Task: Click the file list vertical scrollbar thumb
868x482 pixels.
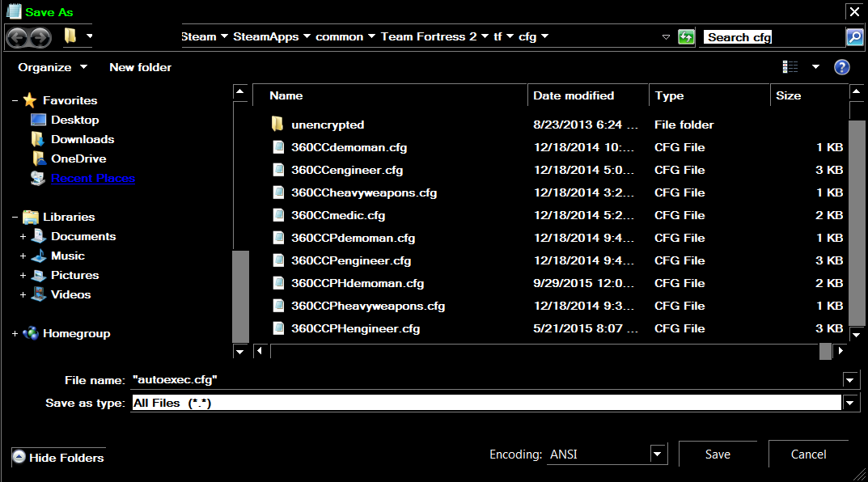Action: (857, 222)
